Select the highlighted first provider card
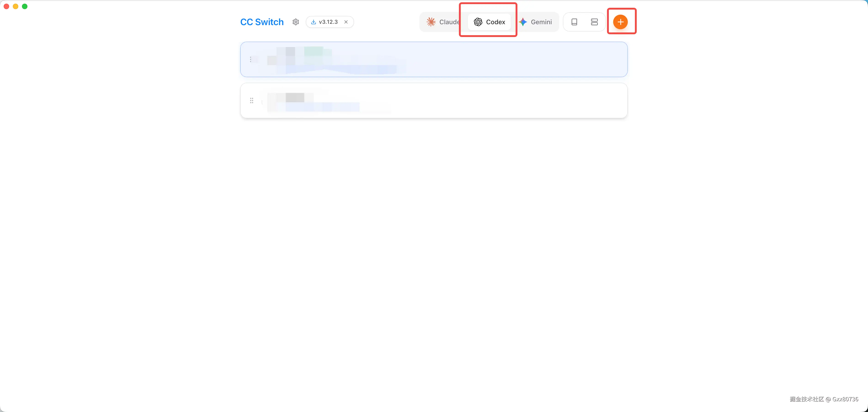Image resolution: width=868 pixels, height=412 pixels. coord(434,59)
